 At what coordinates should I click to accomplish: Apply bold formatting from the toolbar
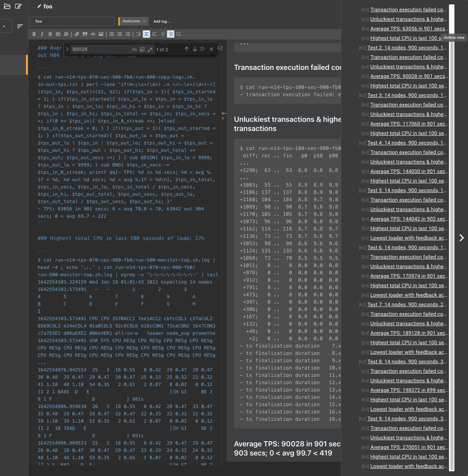pyautogui.click(x=34, y=34)
